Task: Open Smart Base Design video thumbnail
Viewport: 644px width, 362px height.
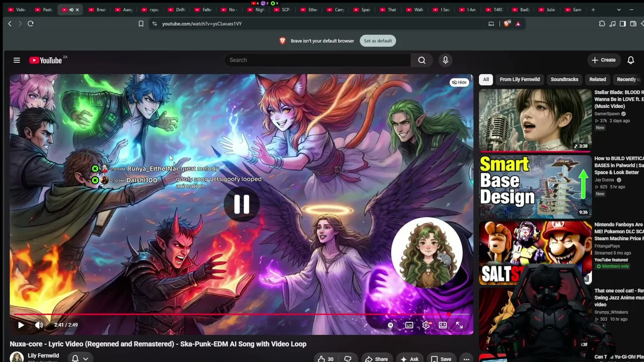Action: pos(535,186)
